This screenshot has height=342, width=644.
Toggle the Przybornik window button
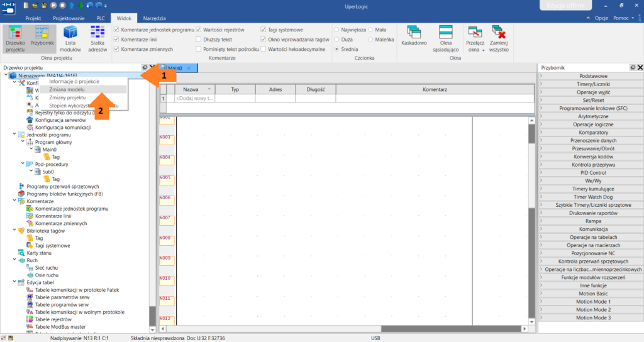[x=42, y=39]
